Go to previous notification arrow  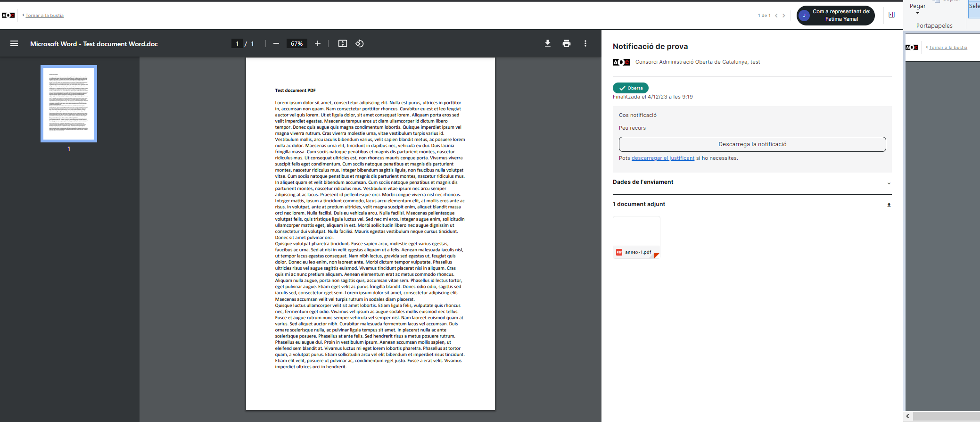[x=776, y=16]
